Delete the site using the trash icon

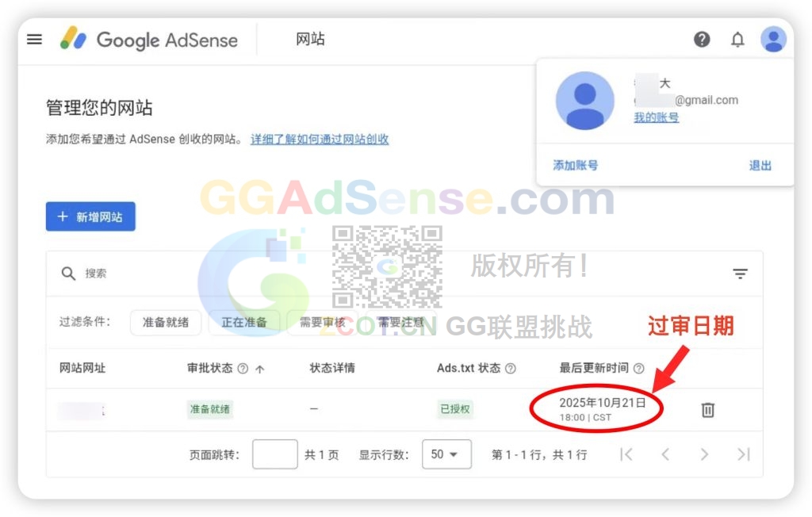pyautogui.click(x=707, y=410)
